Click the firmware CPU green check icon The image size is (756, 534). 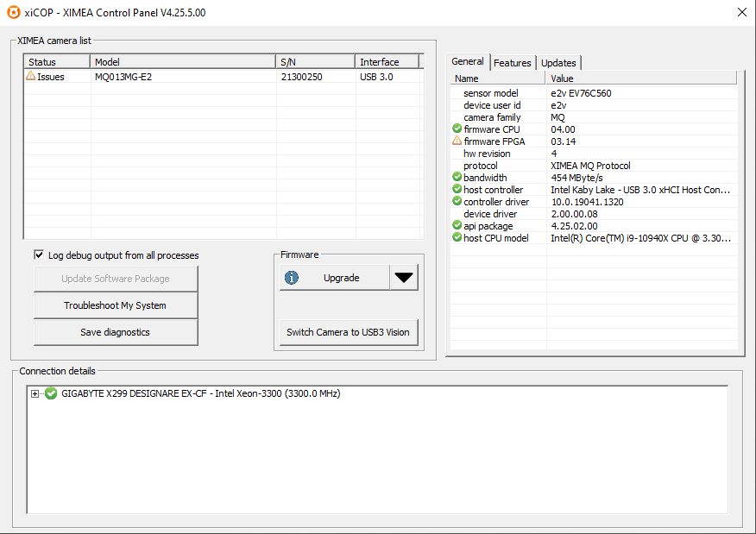(x=457, y=129)
